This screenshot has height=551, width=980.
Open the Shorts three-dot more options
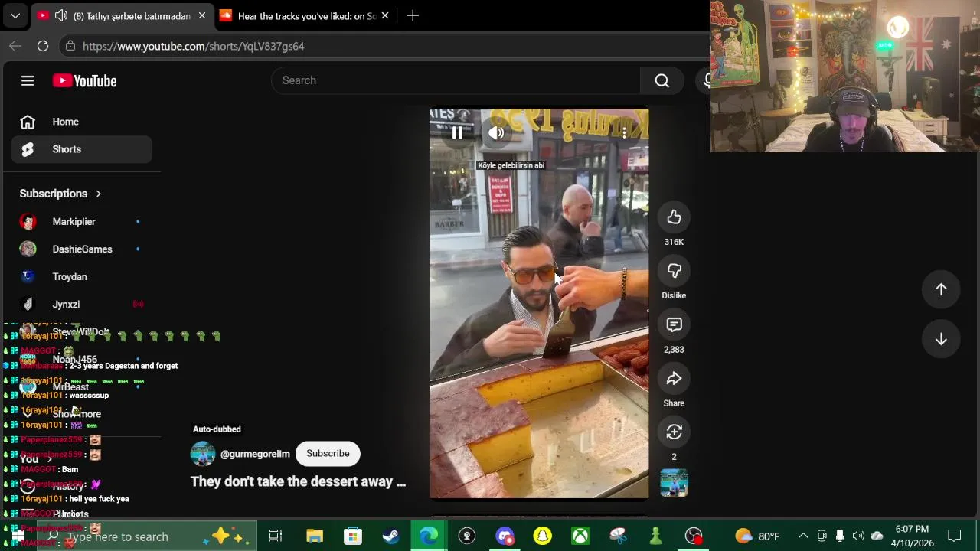click(x=624, y=132)
